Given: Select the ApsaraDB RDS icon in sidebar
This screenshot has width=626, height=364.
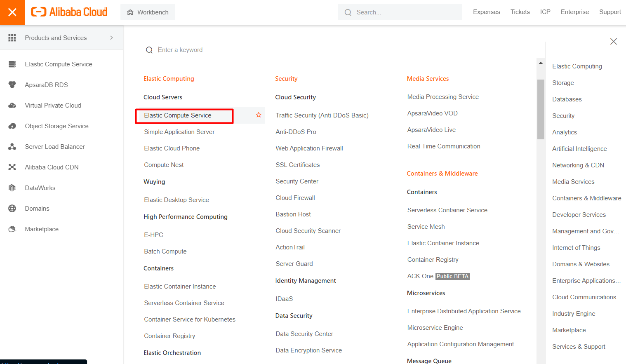Looking at the screenshot, I should pyautogui.click(x=12, y=85).
